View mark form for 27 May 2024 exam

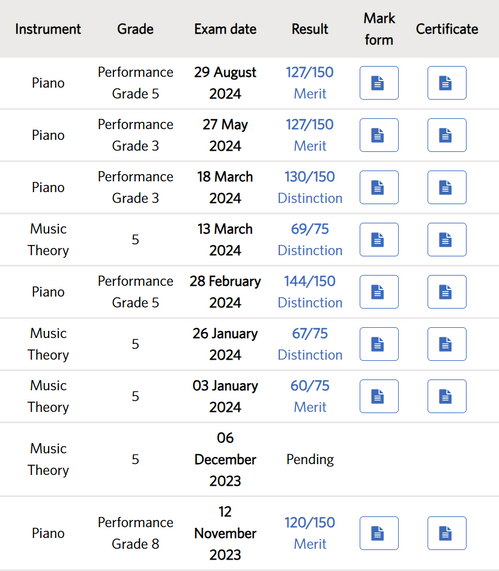click(x=379, y=135)
